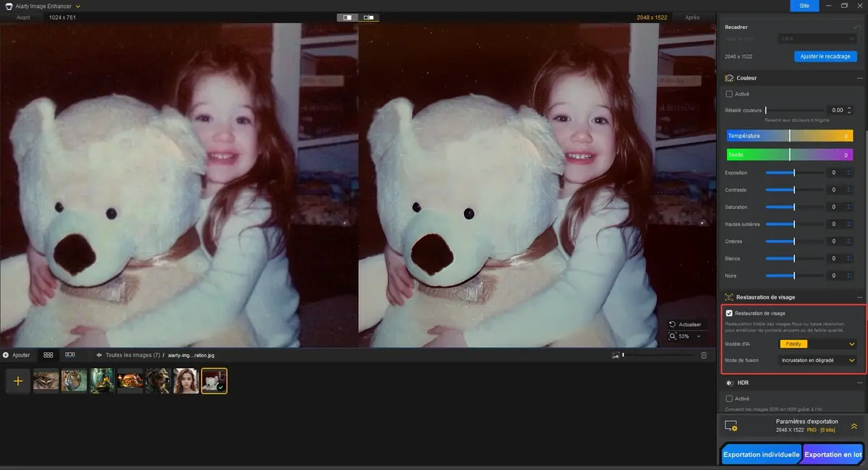The image size is (868, 470).
Task: Click the trash icon under the panel
Action: 703,354
